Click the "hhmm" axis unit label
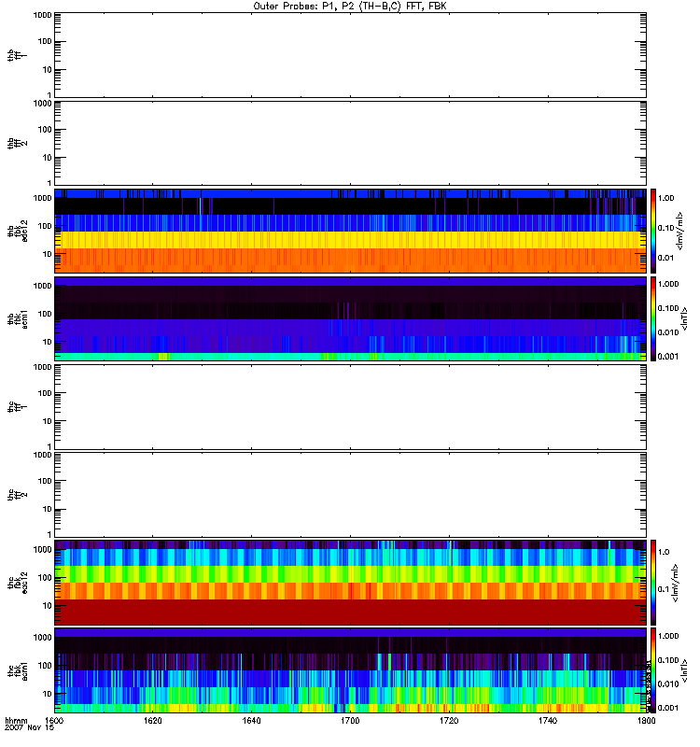700x747 pixels. (16, 721)
